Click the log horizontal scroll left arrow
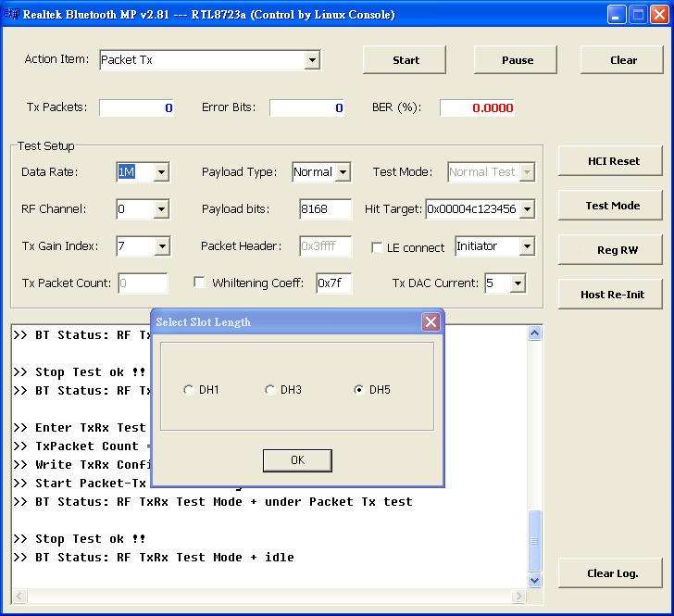The image size is (674, 616). (19, 596)
